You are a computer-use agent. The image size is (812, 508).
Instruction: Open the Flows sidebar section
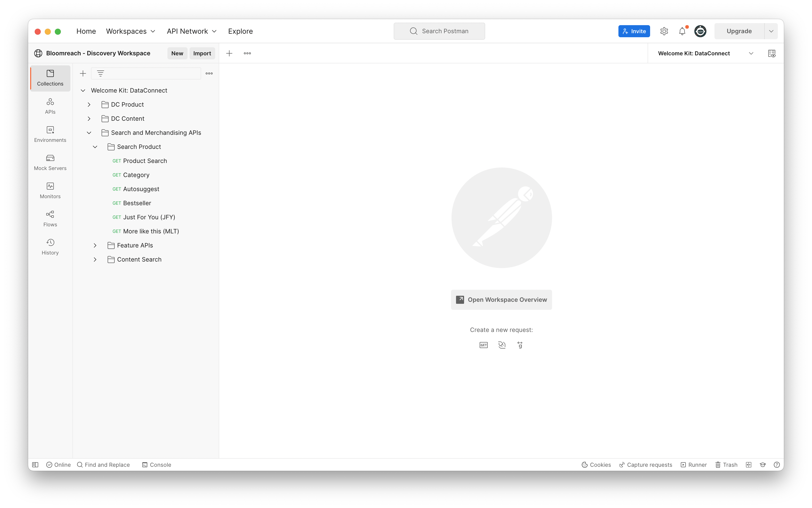(50, 219)
